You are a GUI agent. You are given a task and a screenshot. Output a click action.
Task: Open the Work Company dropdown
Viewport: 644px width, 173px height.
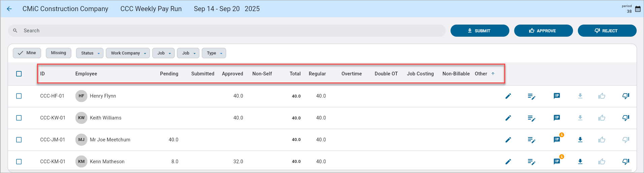point(128,53)
